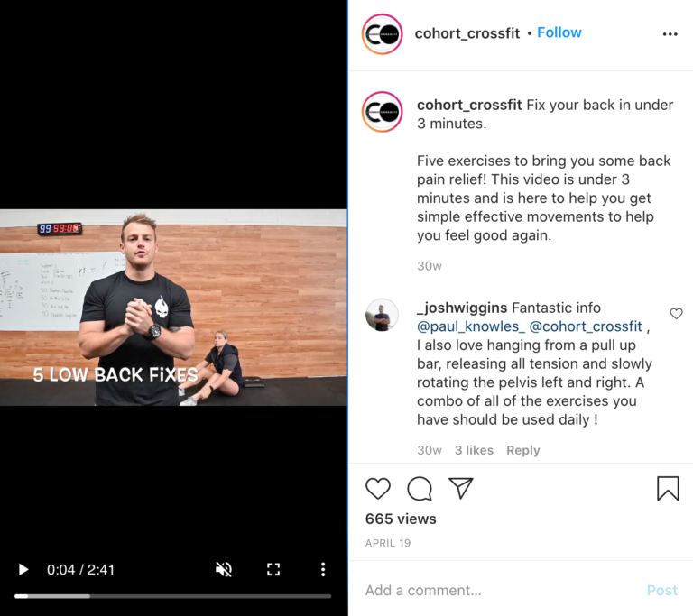Screen dimensions: 693x616
Task: Like _joshwiggins comment heart
Action: pos(676,313)
